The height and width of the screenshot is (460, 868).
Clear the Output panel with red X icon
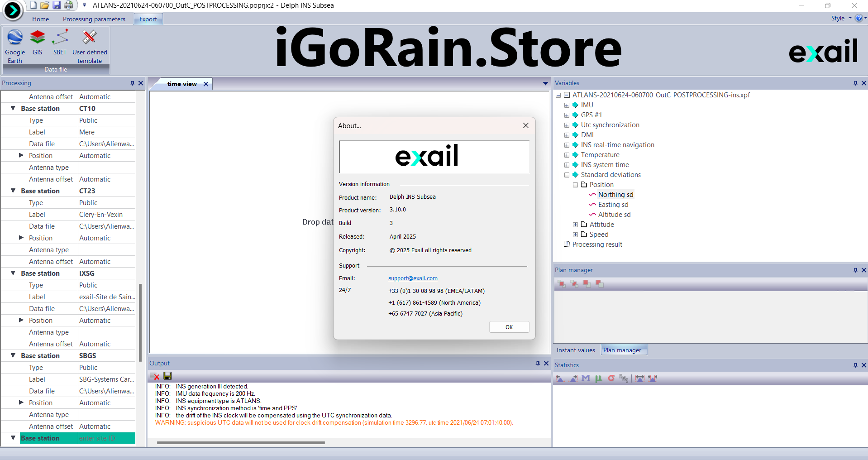coord(156,376)
